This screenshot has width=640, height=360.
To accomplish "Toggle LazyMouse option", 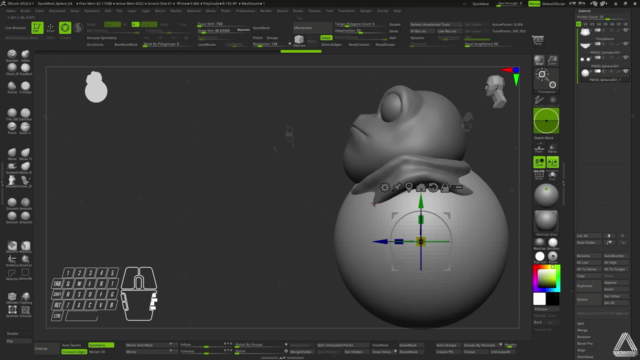I will 207,44.
